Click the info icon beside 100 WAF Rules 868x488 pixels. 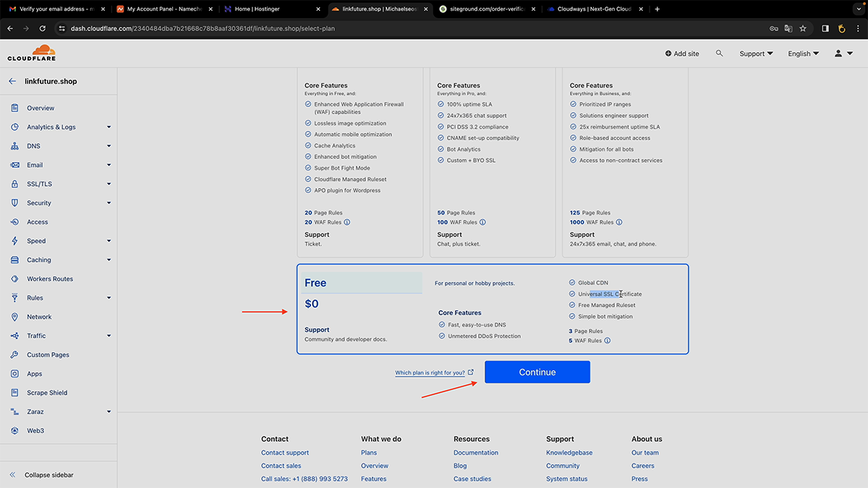(482, 223)
